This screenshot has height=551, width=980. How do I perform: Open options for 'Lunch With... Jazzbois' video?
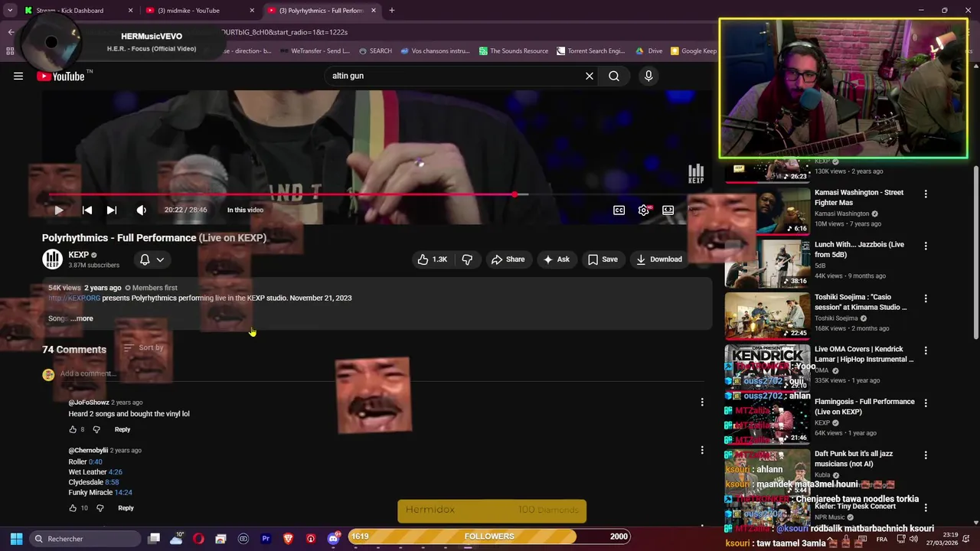[926, 246]
